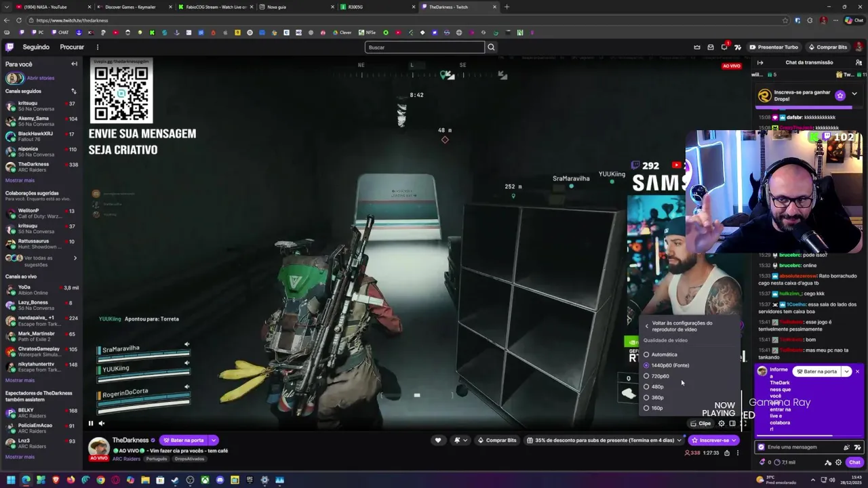Open File Explorer in taskbar

point(145,480)
